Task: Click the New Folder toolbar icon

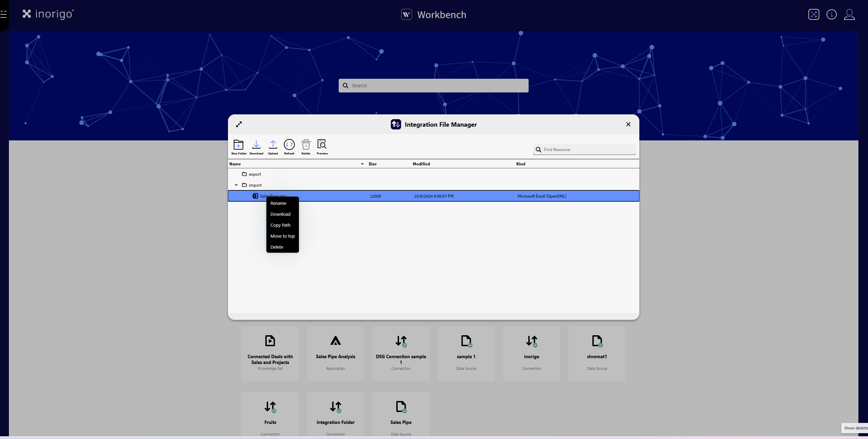Action: 239,145
